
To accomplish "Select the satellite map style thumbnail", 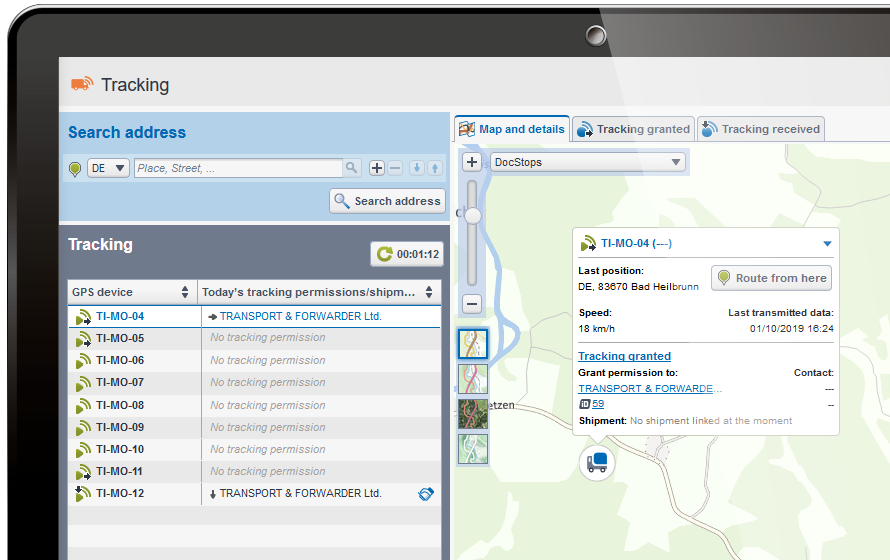I will [x=473, y=414].
